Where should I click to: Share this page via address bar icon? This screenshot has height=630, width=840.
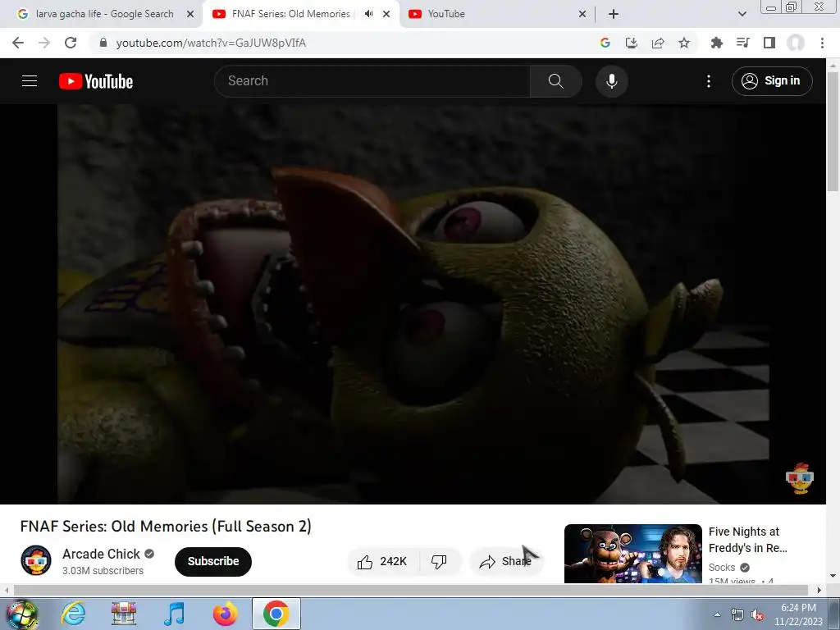[x=657, y=43]
